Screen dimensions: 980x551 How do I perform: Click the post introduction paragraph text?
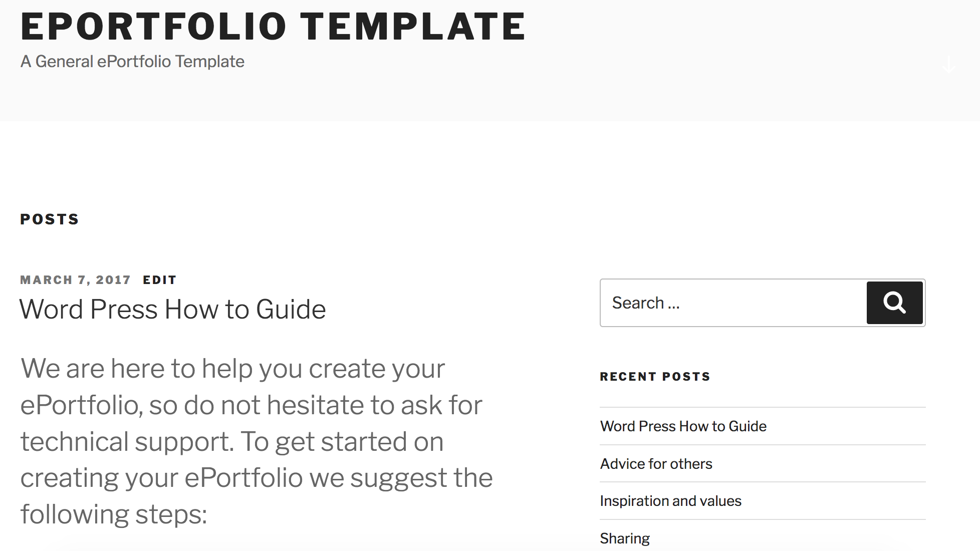pos(251,441)
